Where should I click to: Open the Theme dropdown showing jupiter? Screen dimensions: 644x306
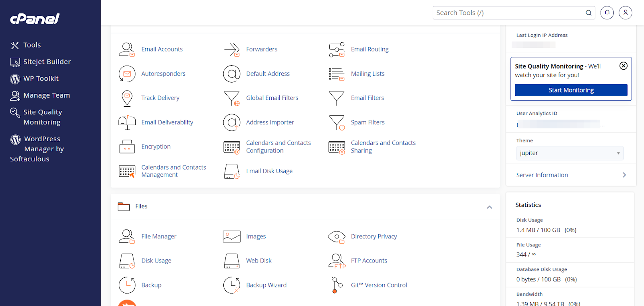[570, 153]
